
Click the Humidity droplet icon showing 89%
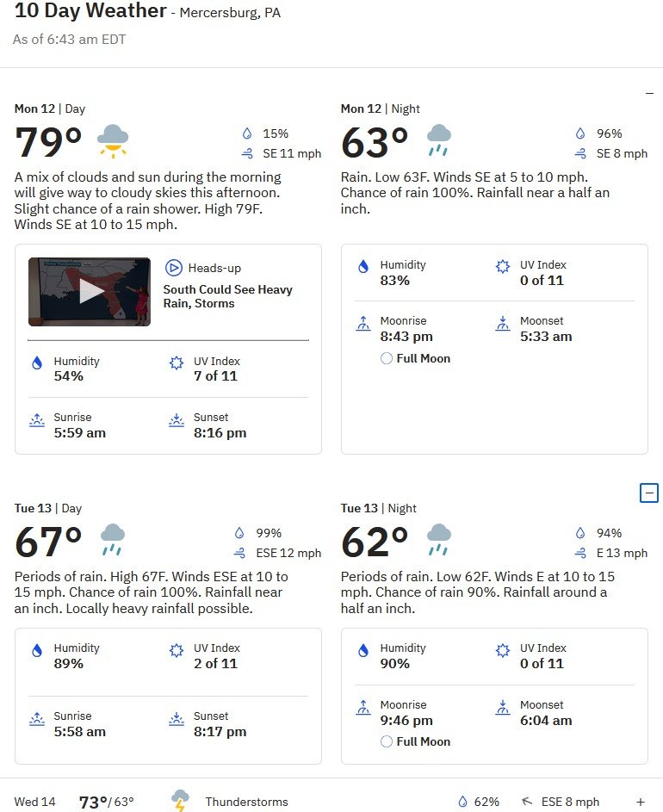37,650
